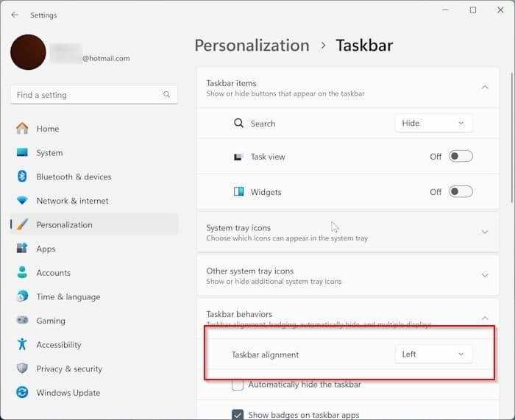Select the Accessibility figure icon

tap(22, 345)
